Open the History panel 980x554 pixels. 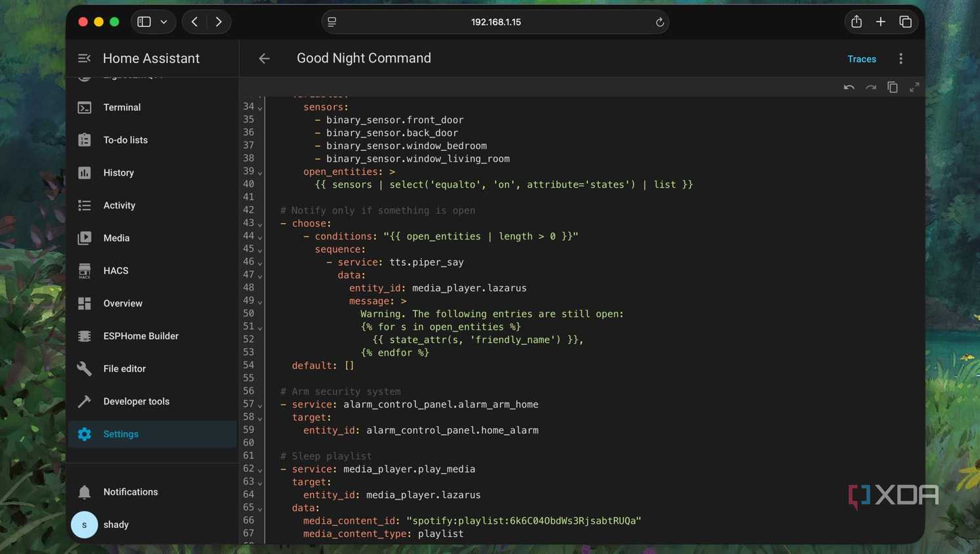(x=152, y=173)
